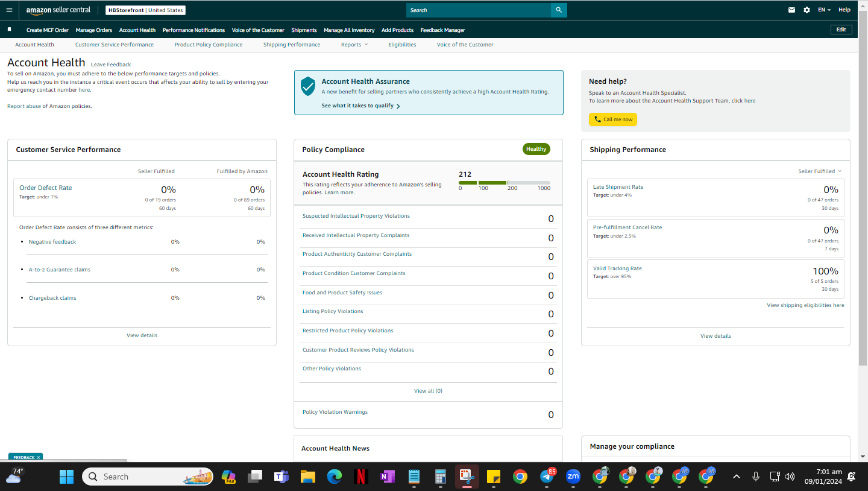Open Copilot from the taskbar
Image resolution: width=868 pixels, height=491 pixels.
pos(228,477)
